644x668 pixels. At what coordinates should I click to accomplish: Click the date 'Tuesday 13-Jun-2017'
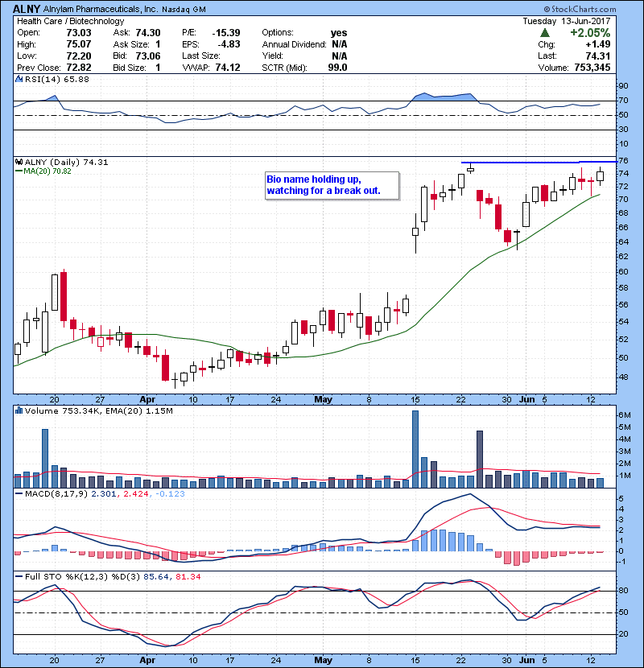pyautogui.click(x=567, y=21)
